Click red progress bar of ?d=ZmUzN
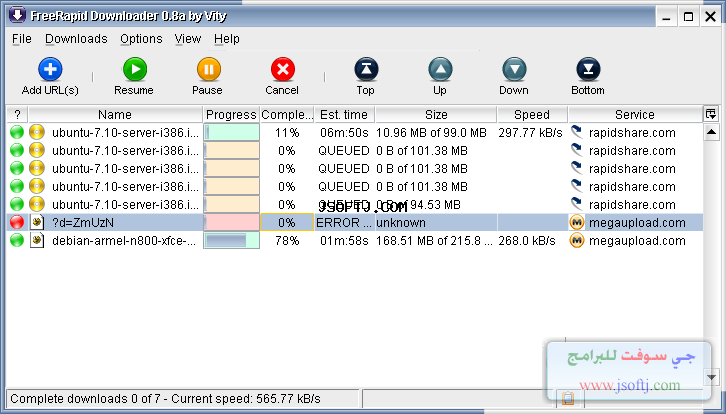 click(x=232, y=222)
